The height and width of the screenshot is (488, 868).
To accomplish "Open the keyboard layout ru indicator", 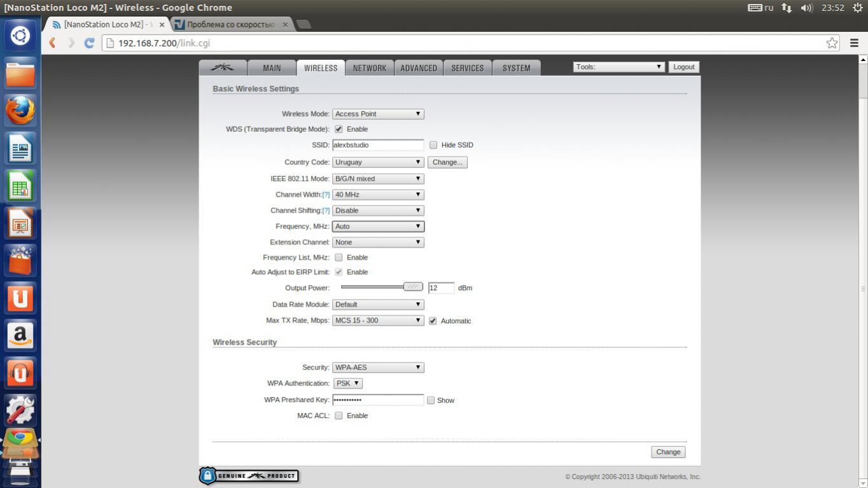I will tap(760, 8).
